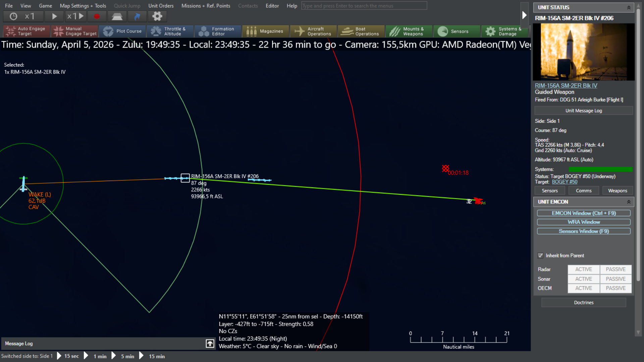Open the WRA Window
This screenshot has height=362, width=644.
tap(584, 222)
